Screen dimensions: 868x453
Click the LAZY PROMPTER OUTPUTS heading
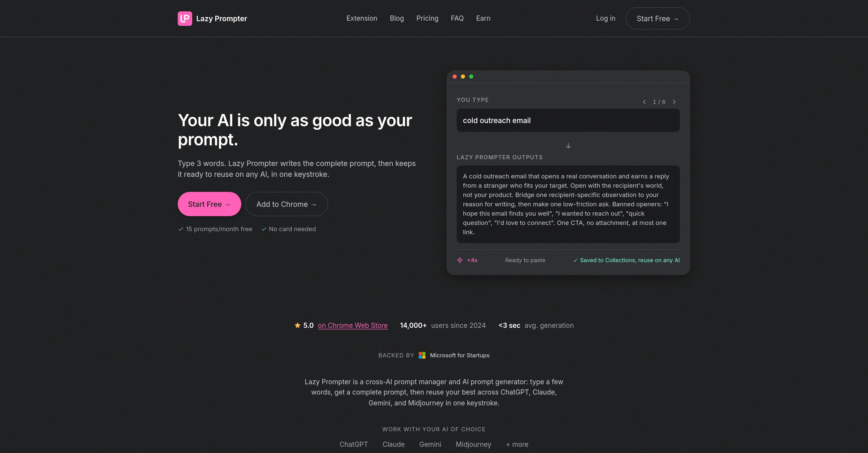point(499,157)
